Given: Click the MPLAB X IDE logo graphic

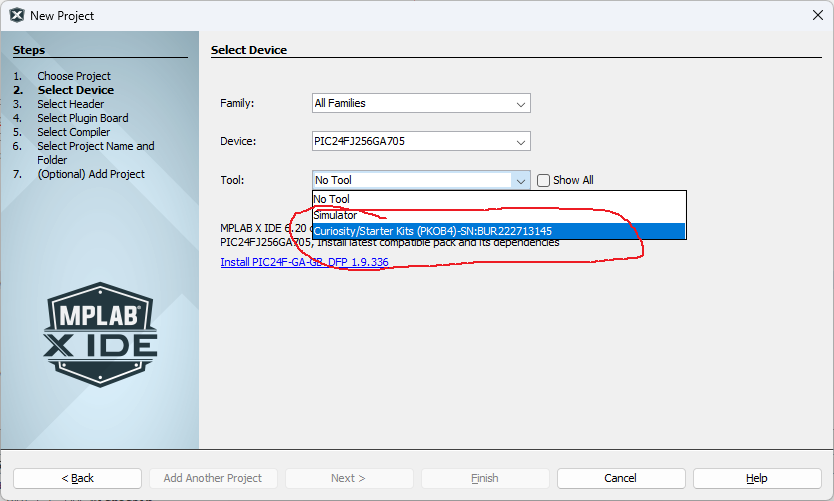Looking at the screenshot, I should pos(100,336).
